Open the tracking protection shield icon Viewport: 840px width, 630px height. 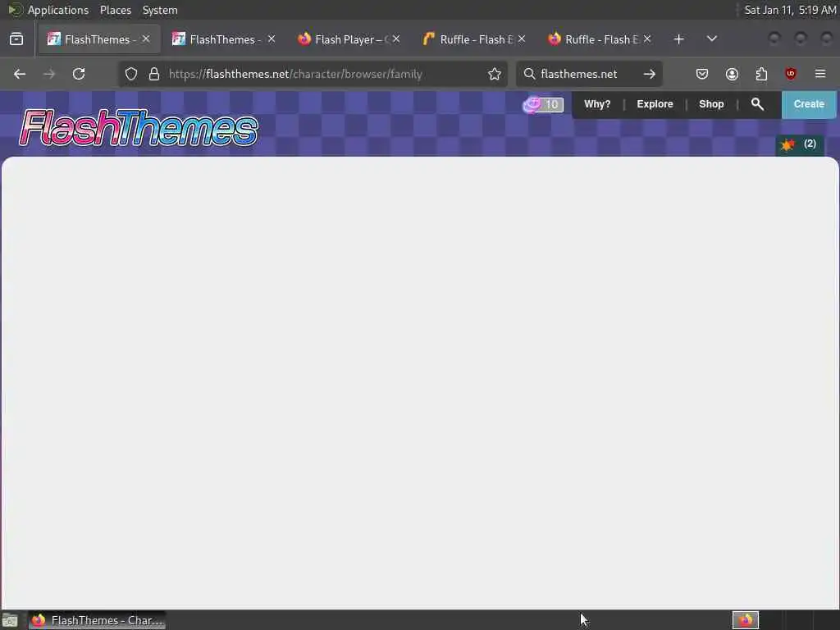(x=131, y=74)
